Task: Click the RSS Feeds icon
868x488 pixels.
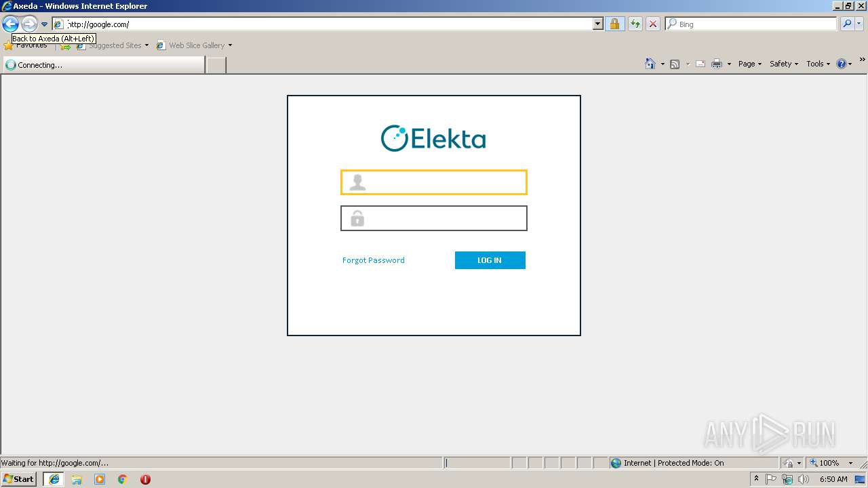Action: click(675, 64)
